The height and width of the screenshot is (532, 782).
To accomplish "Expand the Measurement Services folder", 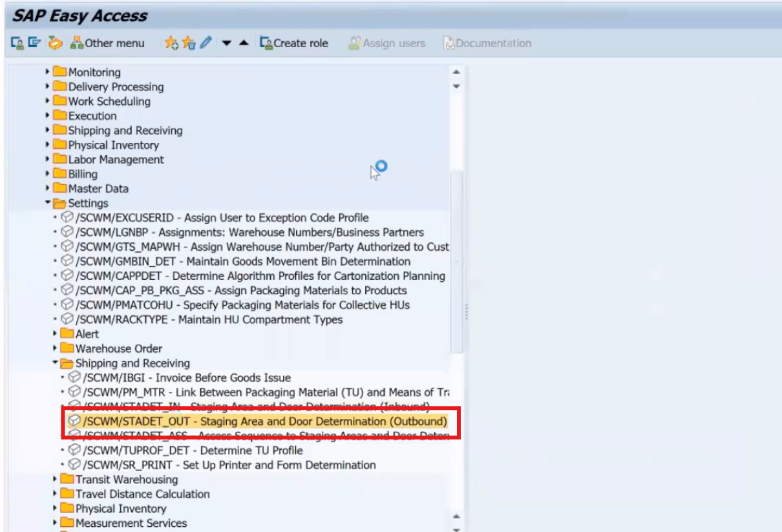I will click(x=55, y=523).
